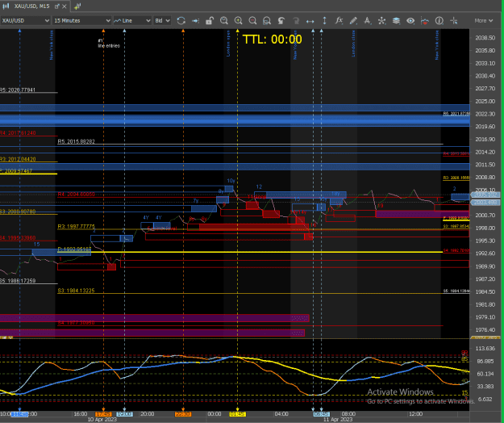Screen dimensions: 504x423
Task: Click the orange 22:30 time marker
Action: pyautogui.click(x=183, y=414)
